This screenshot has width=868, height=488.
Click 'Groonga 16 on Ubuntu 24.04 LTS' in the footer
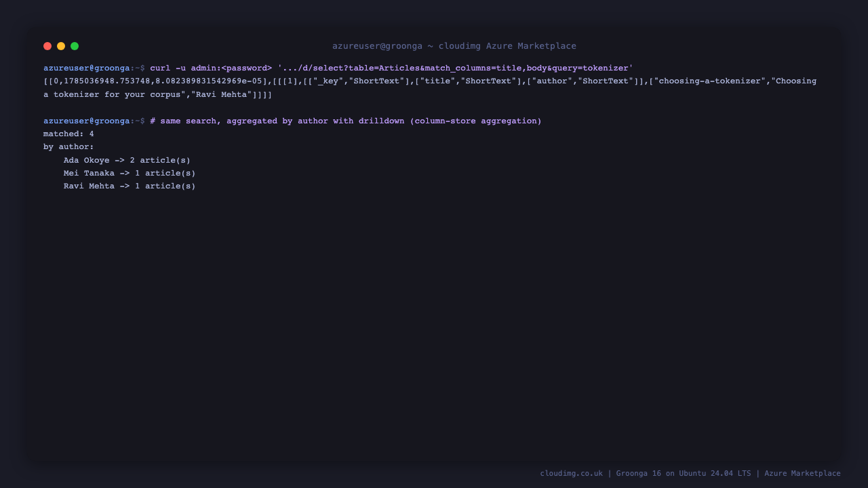coord(684,474)
